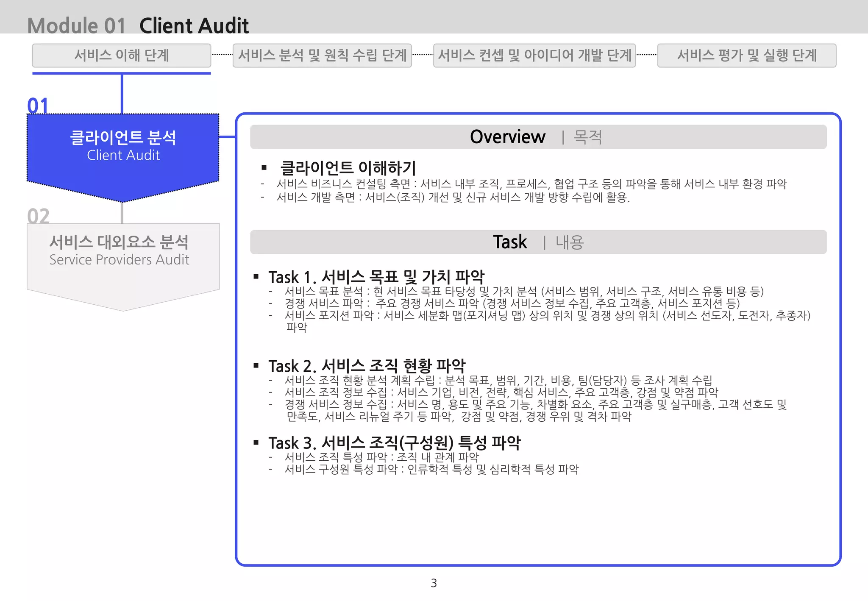This screenshot has width=868, height=601.
Task: Click the blue 클라이언트 분석 Client Audit block
Action: (123, 157)
